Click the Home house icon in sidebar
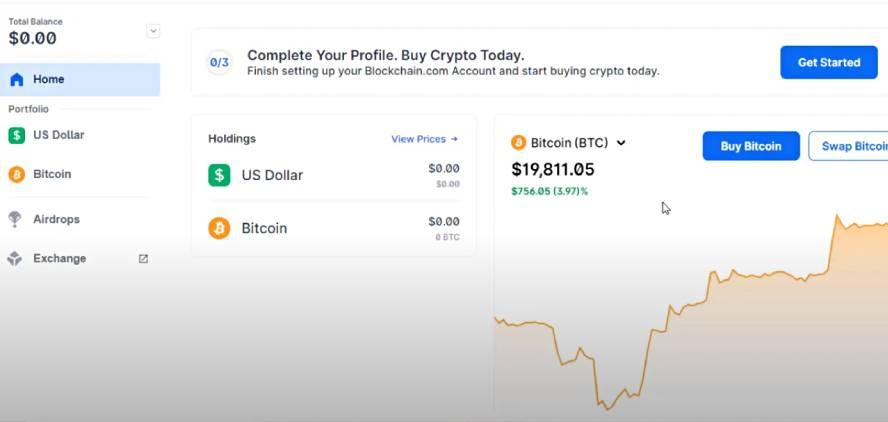Image resolution: width=888 pixels, height=422 pixels. [16, 79]
